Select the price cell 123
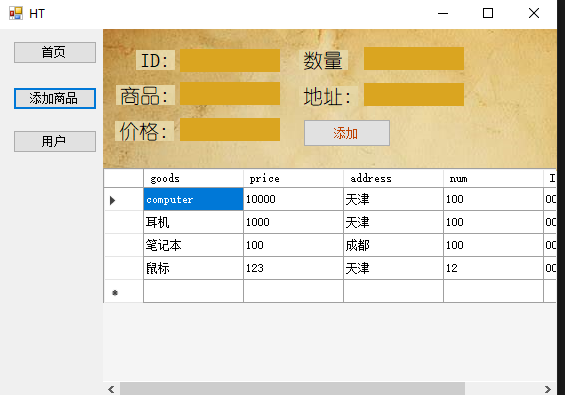 pos(293,268)
